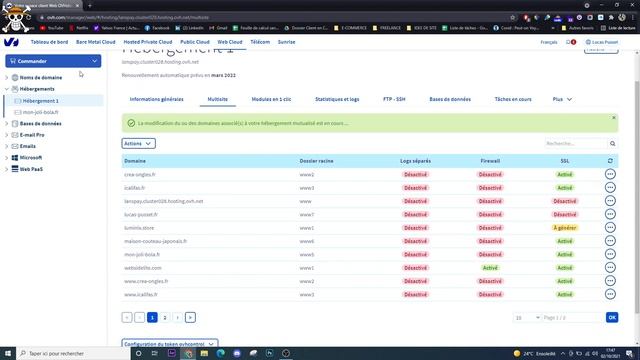Open actions menu for maison-couteau-japonais.fr row

coord(610,241)
